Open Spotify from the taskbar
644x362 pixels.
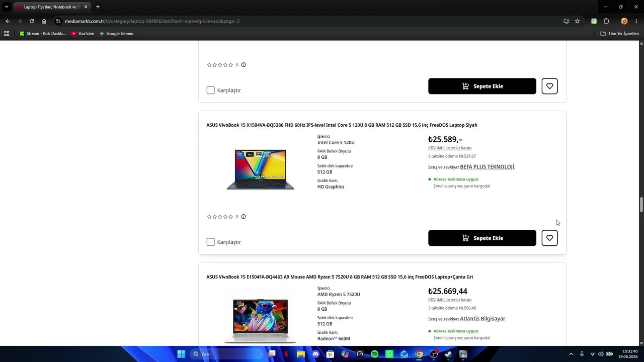click(x=375, y=354)
